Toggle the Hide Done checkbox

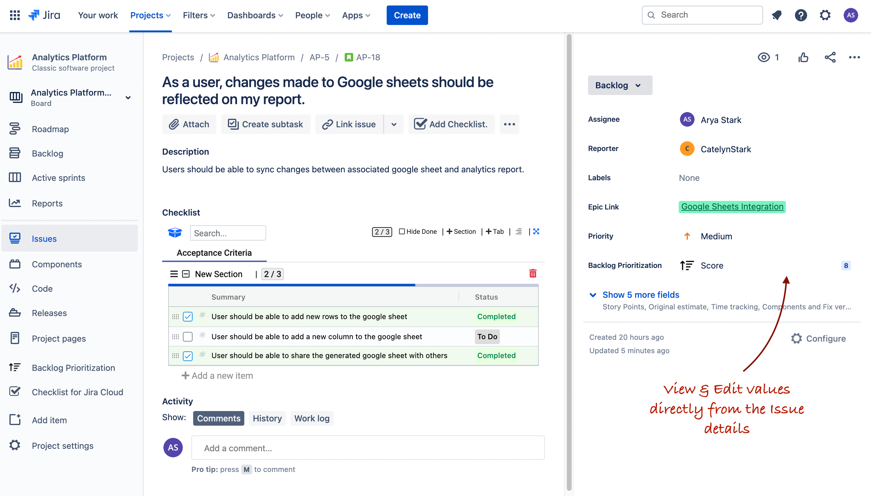click(x=402, y=232)
